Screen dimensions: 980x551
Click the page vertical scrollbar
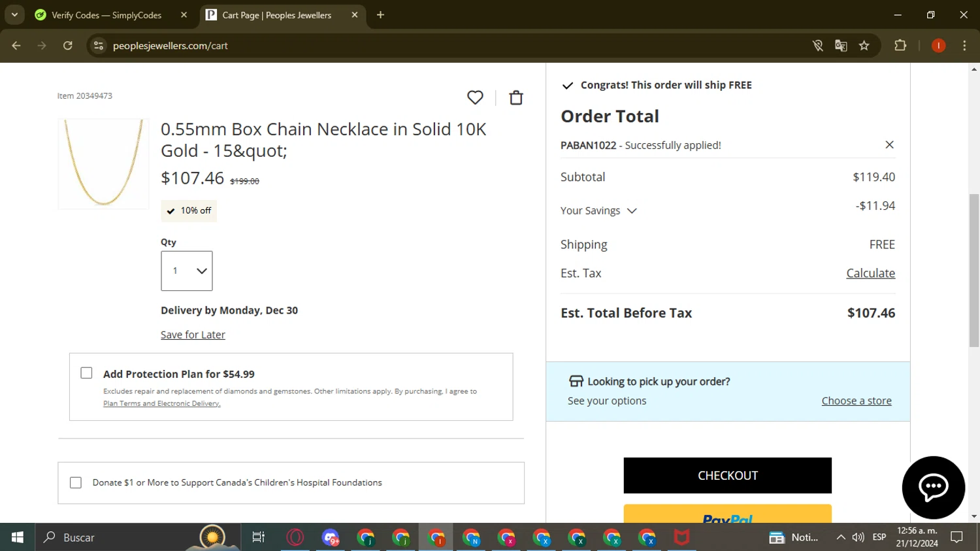974,270
